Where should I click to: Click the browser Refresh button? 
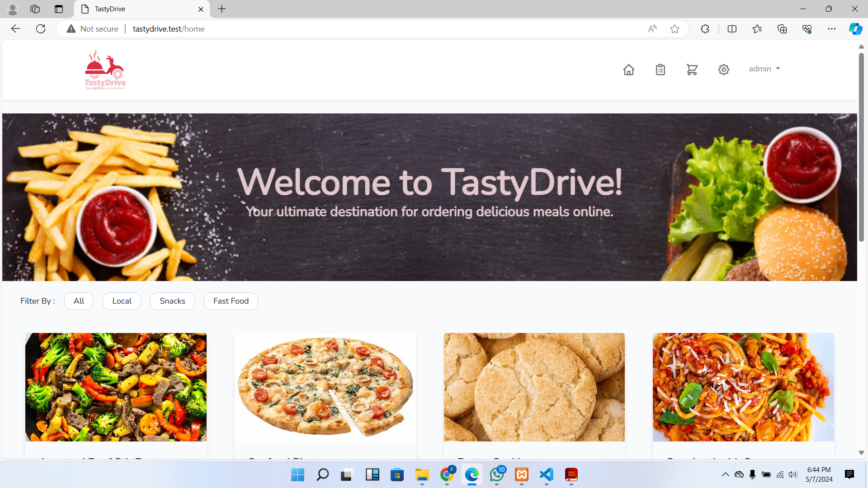[x=41, y=29]
